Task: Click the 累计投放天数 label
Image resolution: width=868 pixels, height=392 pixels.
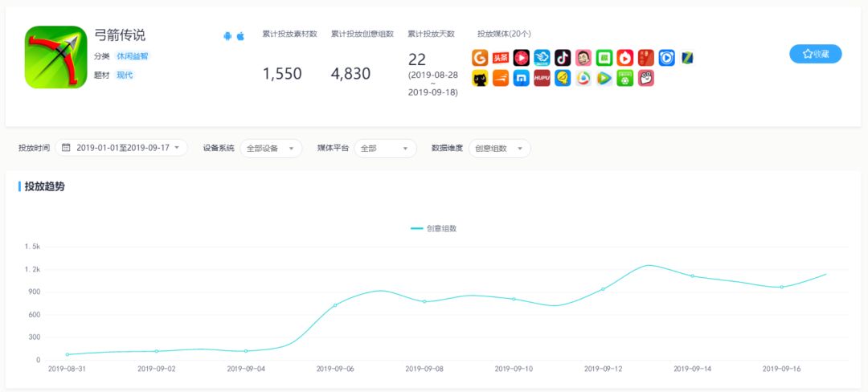Action: click(432, 34)
